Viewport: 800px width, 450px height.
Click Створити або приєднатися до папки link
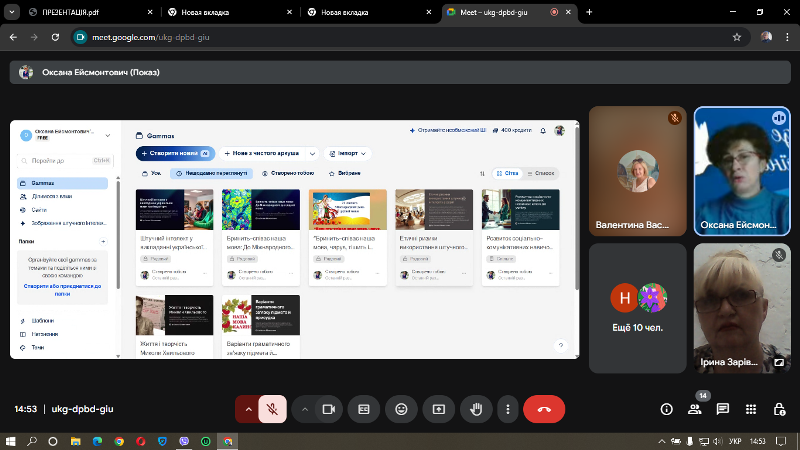[62, 290]
